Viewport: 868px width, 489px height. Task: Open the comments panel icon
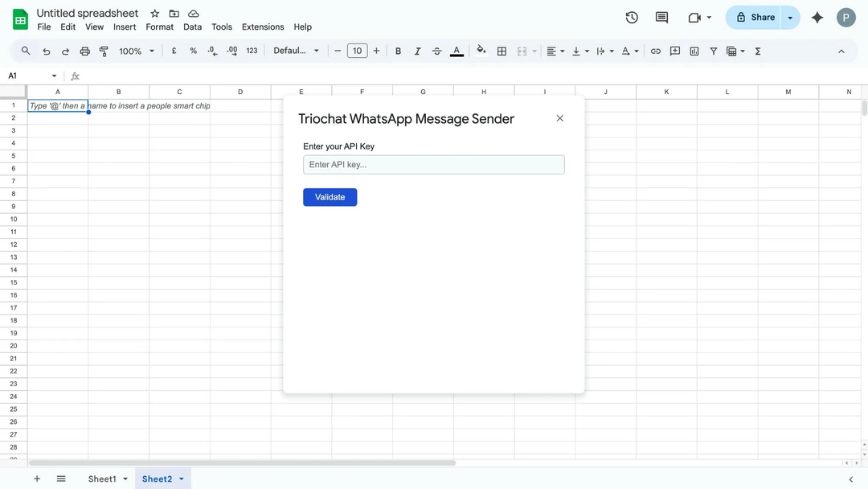point(661,18)
